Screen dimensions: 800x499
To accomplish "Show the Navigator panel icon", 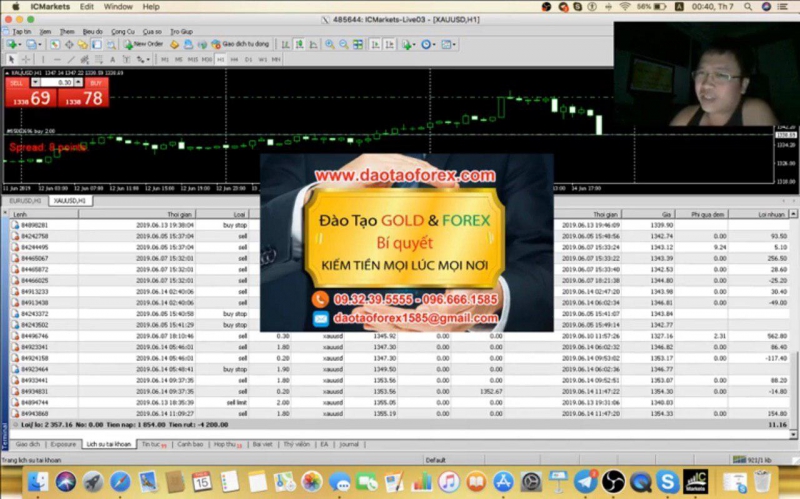I will coord(83,44).
